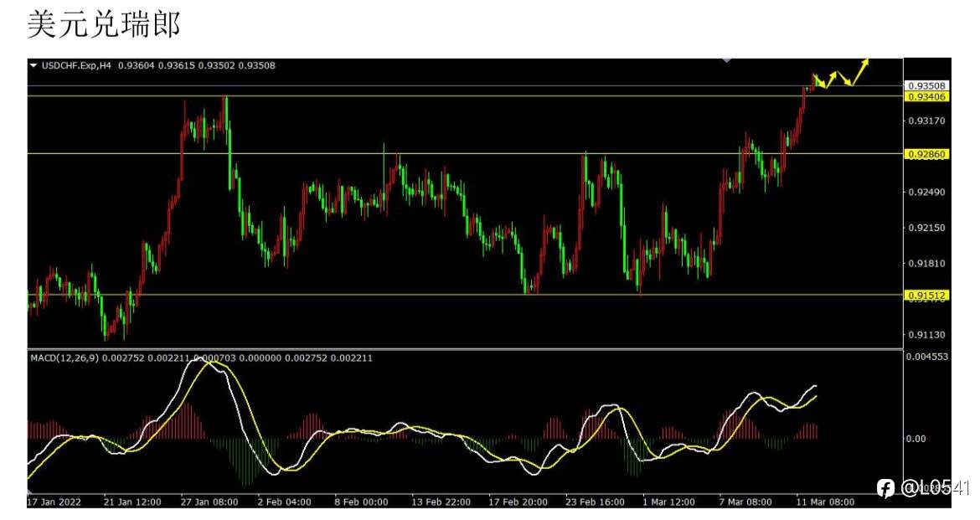
Task: Click the 17 Feb 20:00 time label
Action: pyautogui.click(x=518, y=502)
